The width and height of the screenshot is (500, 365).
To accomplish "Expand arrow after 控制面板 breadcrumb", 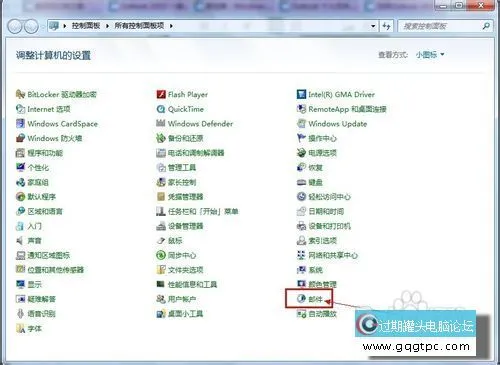I will [107, 26].
